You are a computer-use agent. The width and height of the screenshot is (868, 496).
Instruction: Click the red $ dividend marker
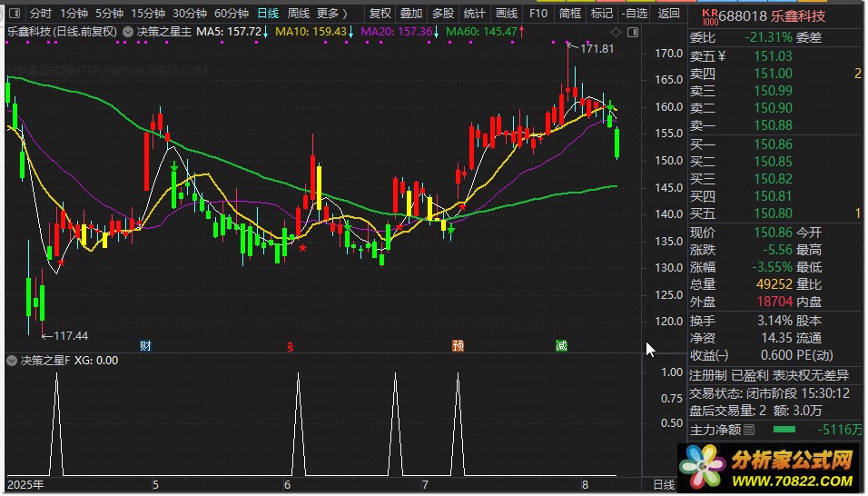click(x=290, y=346)
